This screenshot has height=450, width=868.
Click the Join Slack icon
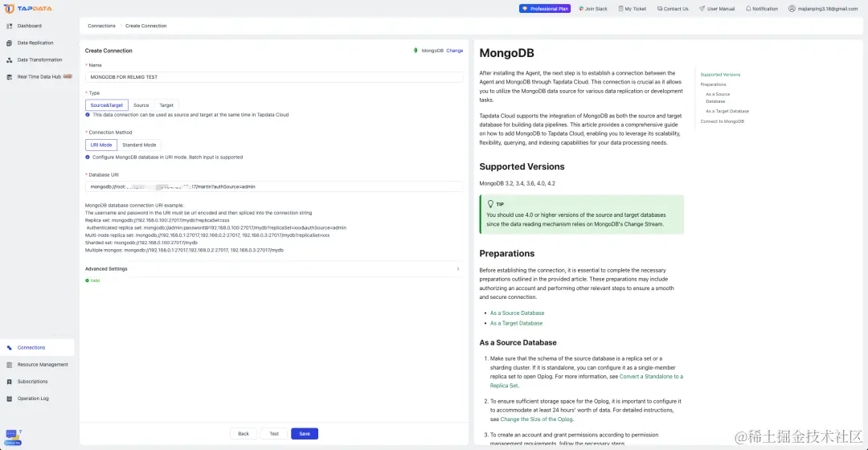click(x=581, y=9)
